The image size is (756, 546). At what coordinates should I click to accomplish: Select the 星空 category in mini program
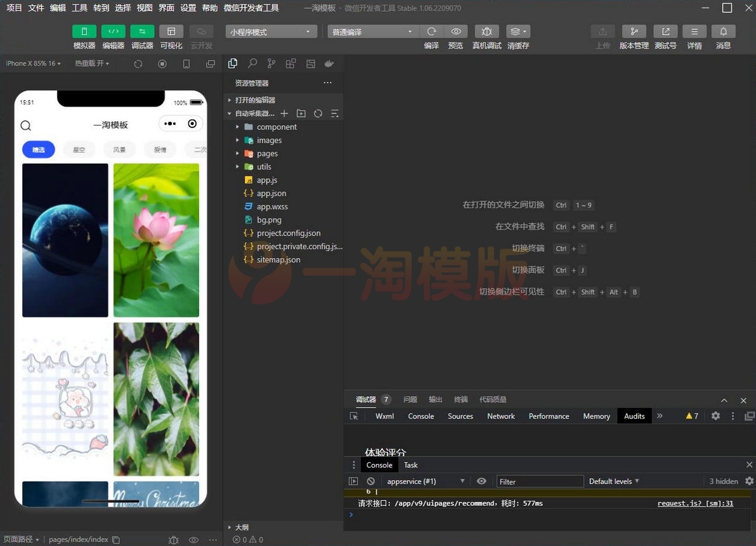[79, 150]
